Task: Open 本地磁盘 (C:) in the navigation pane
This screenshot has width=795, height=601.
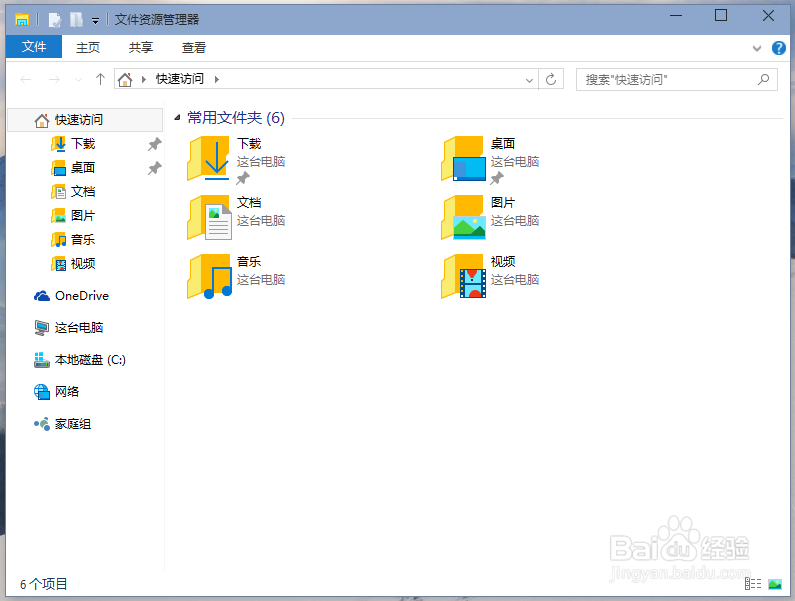Action: pyautogui.click(x=80, y=360)
